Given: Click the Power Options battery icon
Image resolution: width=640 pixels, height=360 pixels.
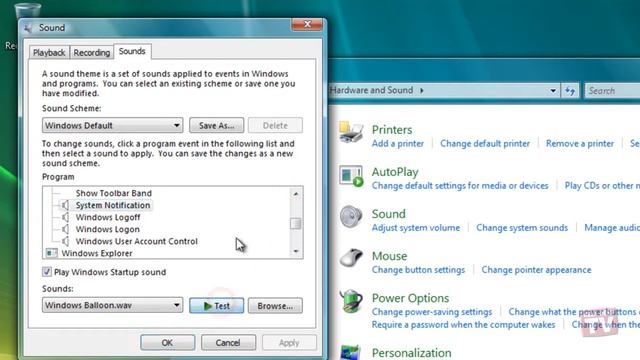Looking at the screenshot, I should [x=351, y=301].
